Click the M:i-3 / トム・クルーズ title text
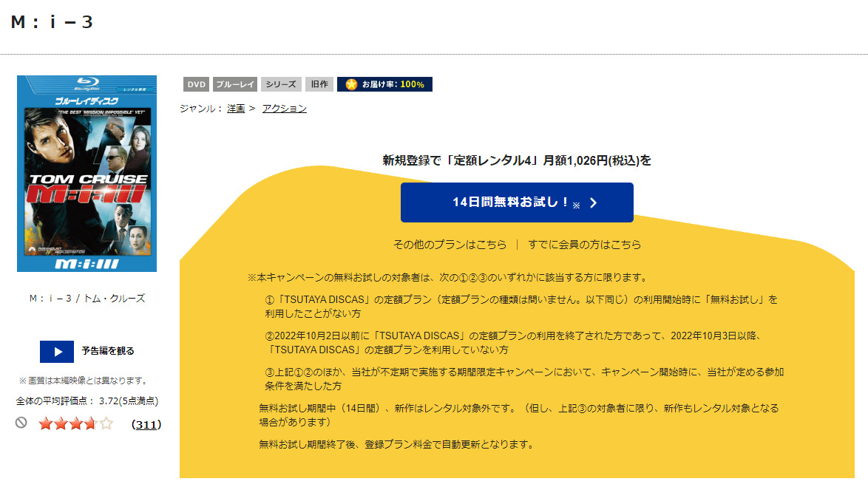 [x=87, y=298]
